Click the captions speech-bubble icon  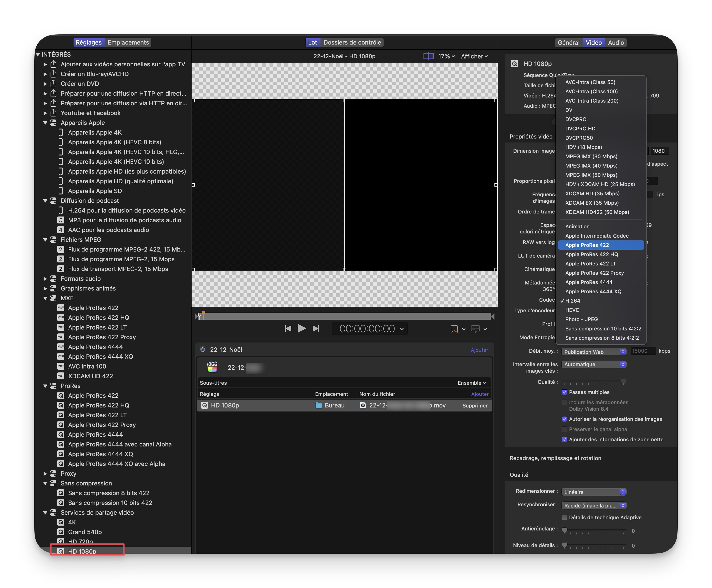point(475,329)
